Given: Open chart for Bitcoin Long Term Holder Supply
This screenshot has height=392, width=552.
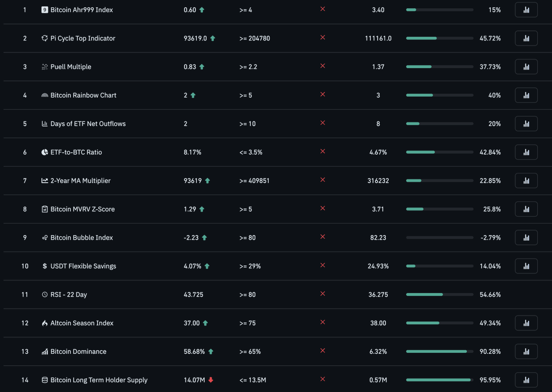Looking at the screenshot, I should point(526,380).
